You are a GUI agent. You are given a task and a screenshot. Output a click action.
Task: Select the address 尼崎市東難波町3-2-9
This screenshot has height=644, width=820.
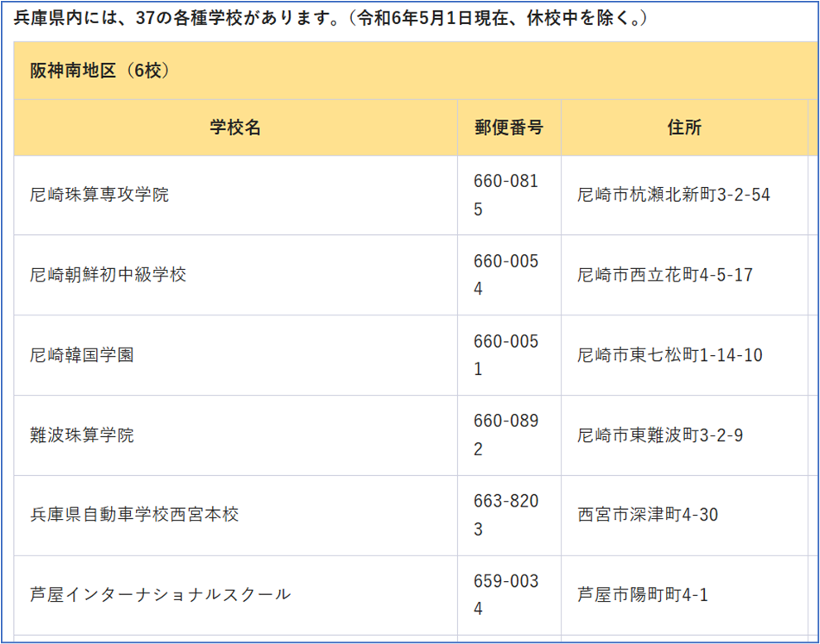(x=660, y=435)
